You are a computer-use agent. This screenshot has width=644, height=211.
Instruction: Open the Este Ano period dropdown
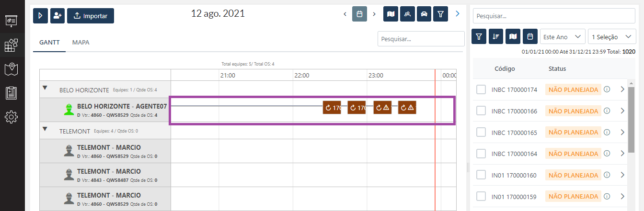[562, 37]
